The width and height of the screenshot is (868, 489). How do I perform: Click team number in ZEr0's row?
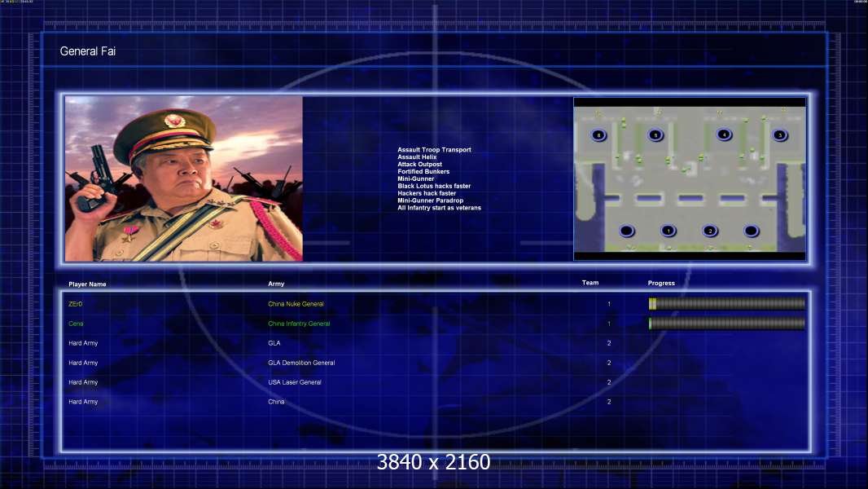pos(609,304)
